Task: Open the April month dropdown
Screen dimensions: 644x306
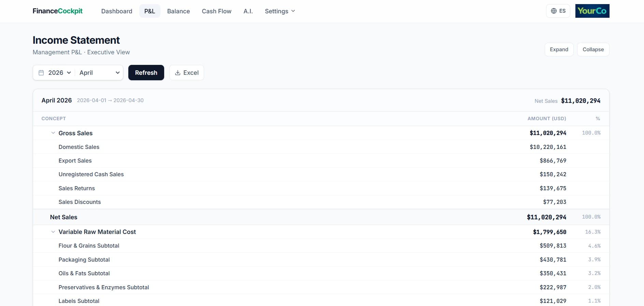Action: click(x=99, y=73)
